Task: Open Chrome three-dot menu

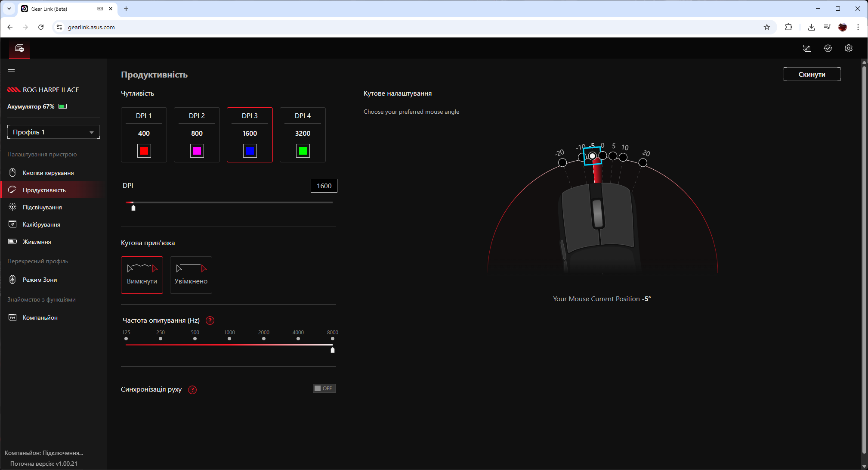Action: point(858,27)
